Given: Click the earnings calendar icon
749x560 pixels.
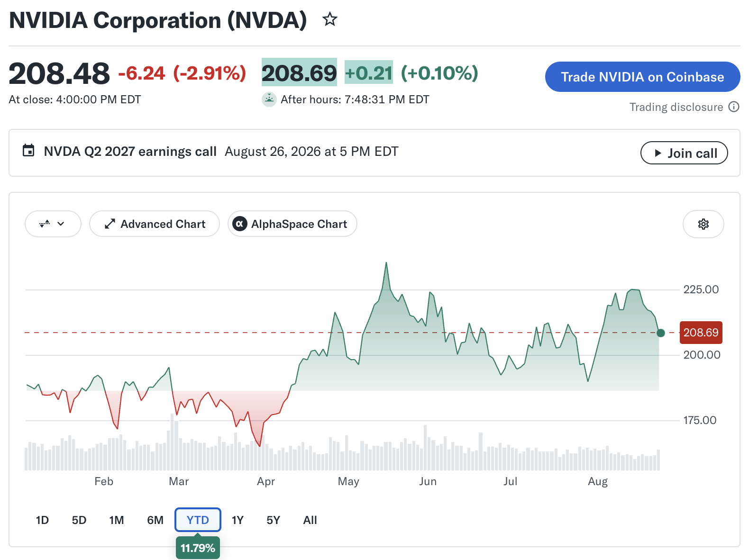Looking at the screenshot, I should [28, 151].
